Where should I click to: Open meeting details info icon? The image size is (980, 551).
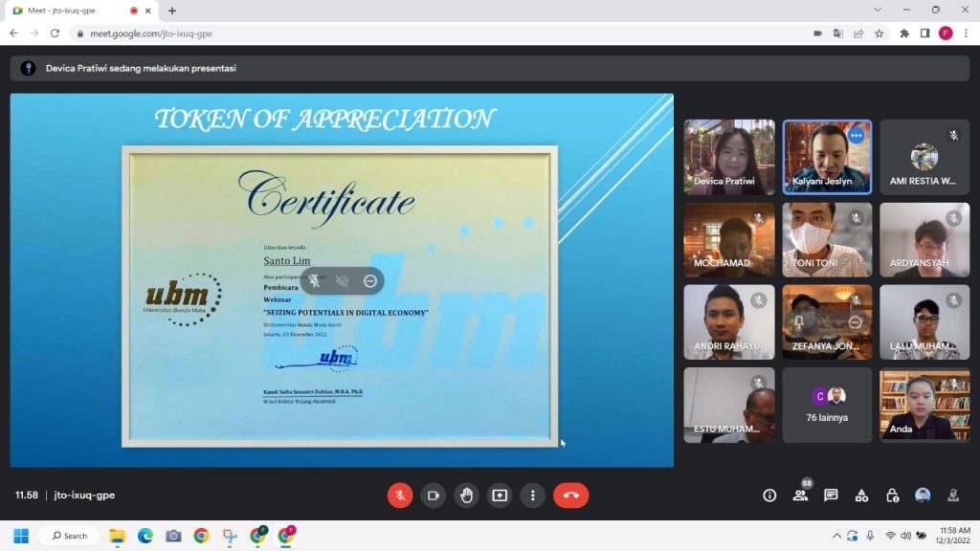coord(769,496)
